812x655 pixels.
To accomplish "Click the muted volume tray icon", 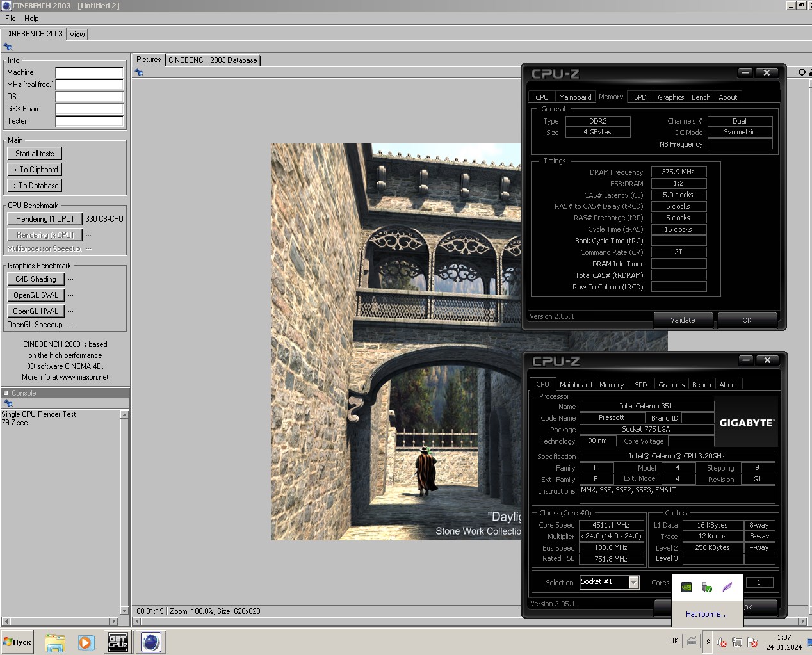I will point(722,642).
